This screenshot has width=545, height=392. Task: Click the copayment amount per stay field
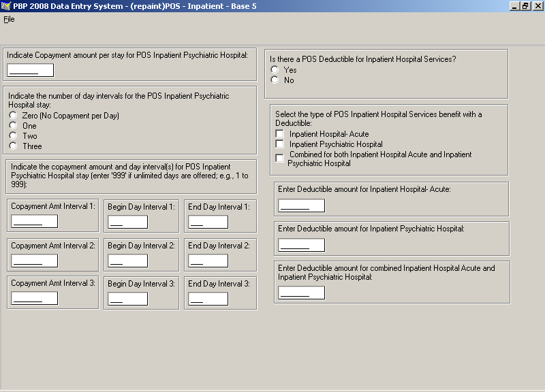31,70
